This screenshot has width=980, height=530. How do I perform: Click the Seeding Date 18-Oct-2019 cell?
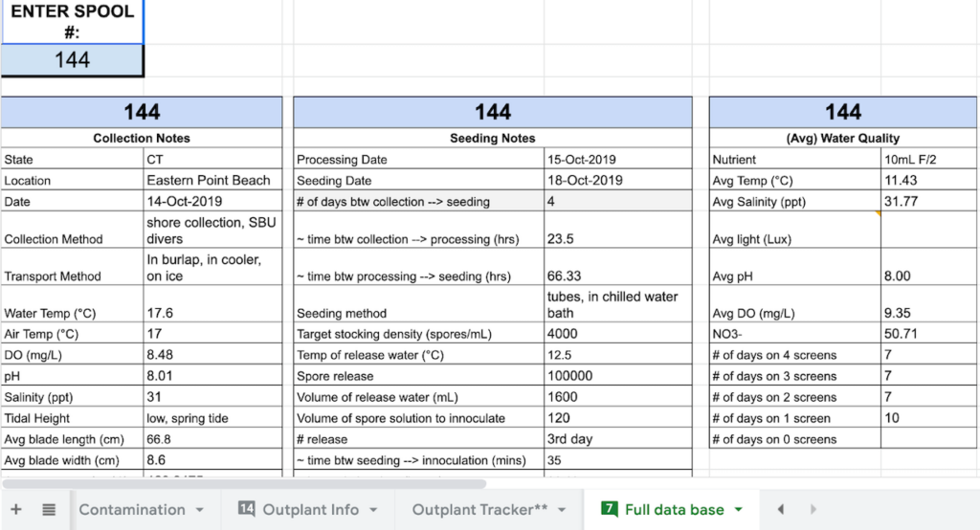(617, 180)
